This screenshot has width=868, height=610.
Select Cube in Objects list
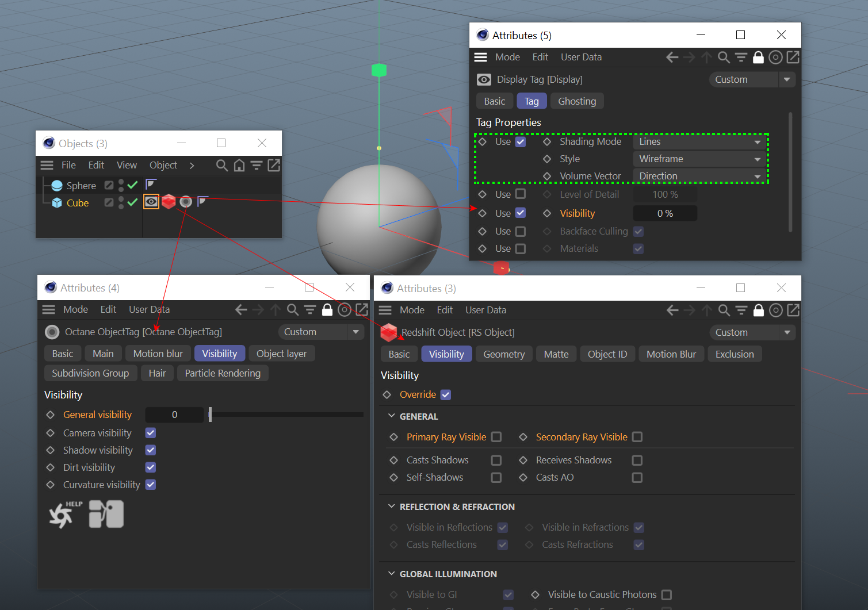[x=77, y=203]
